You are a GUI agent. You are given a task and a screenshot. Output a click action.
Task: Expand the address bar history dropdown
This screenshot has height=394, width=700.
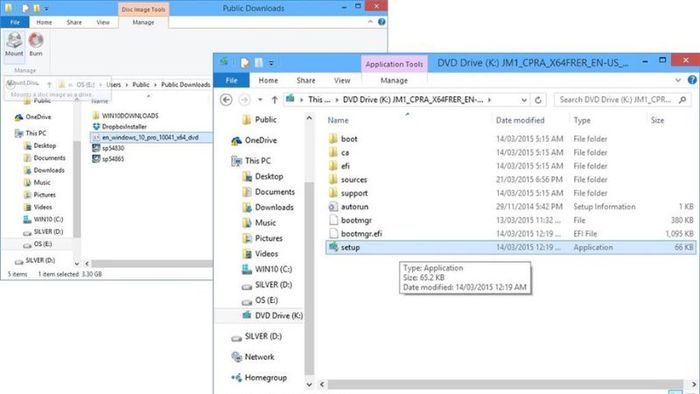[524, 100]
